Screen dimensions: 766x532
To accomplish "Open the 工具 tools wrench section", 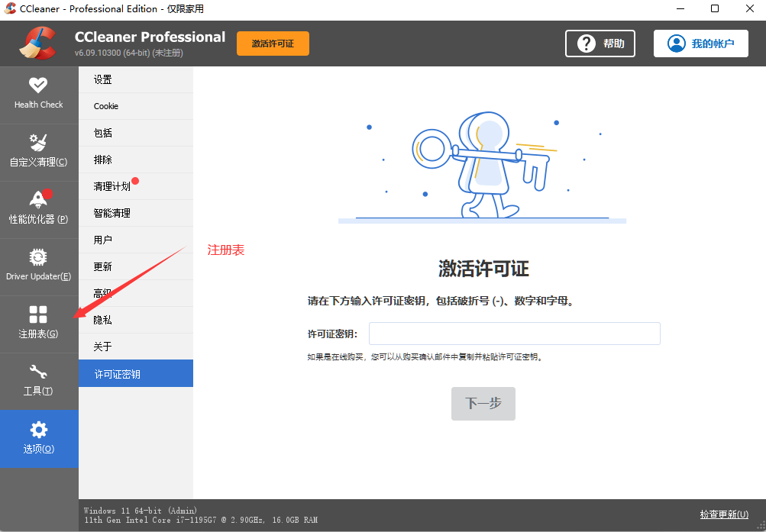I will (x=39, y=381).
